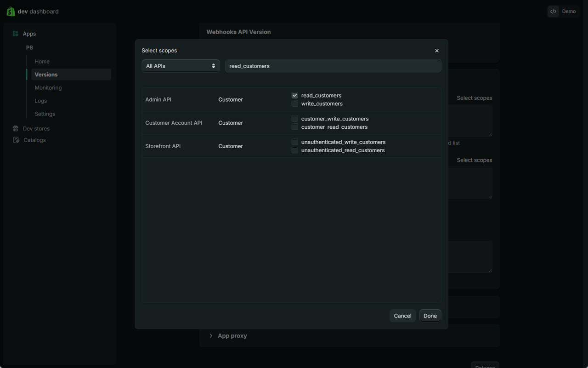The image size is (588, 368).
Task: Click the code brackets icon beside Demo
Action: [x=554, y=11]
